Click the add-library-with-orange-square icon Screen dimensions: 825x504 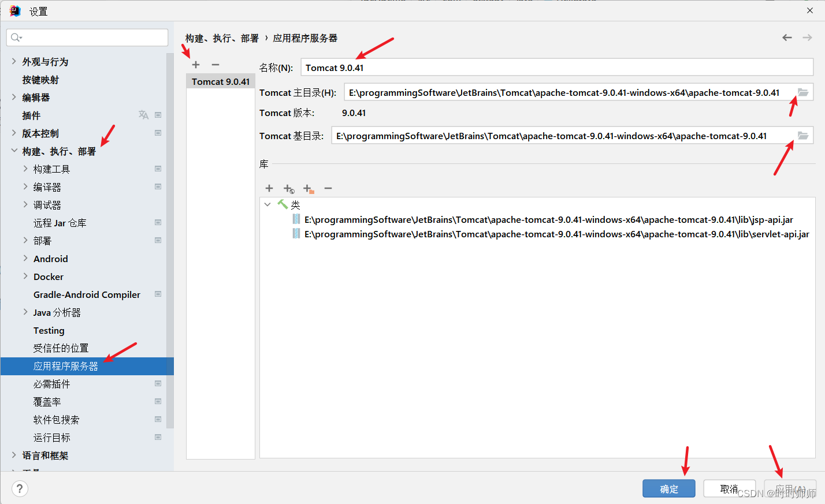tap(309, 188)
